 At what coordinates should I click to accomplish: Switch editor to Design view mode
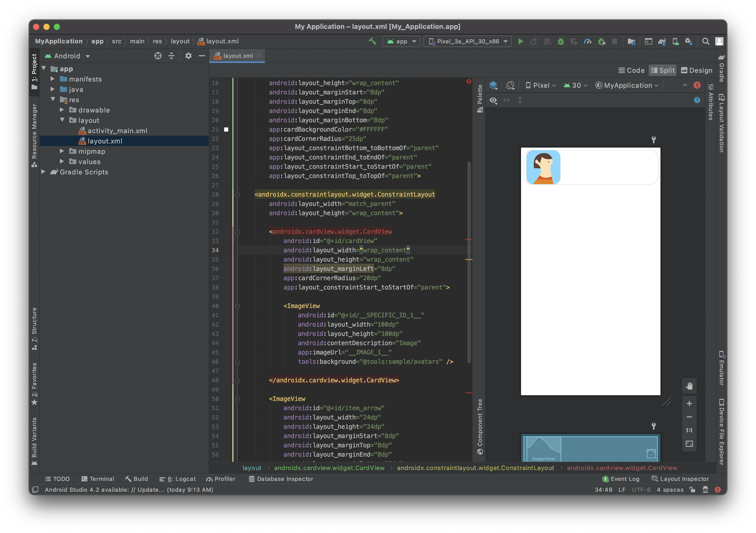pyautogui.click(x=696, y=70)
